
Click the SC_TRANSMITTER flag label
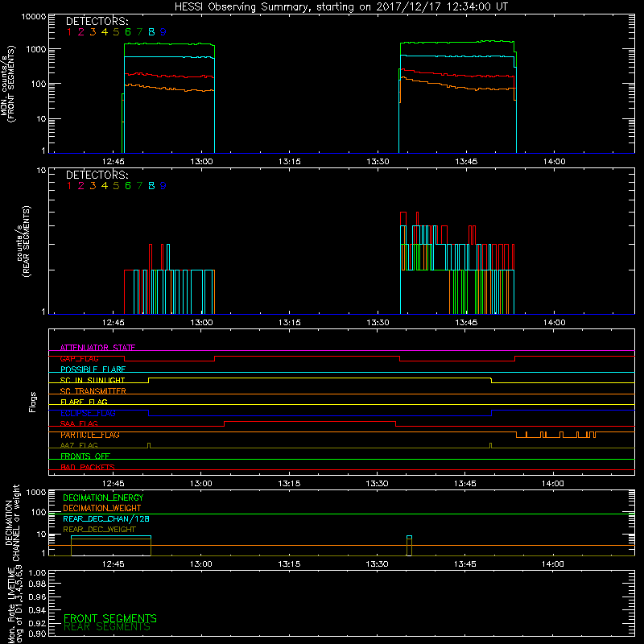pos(93,391)
